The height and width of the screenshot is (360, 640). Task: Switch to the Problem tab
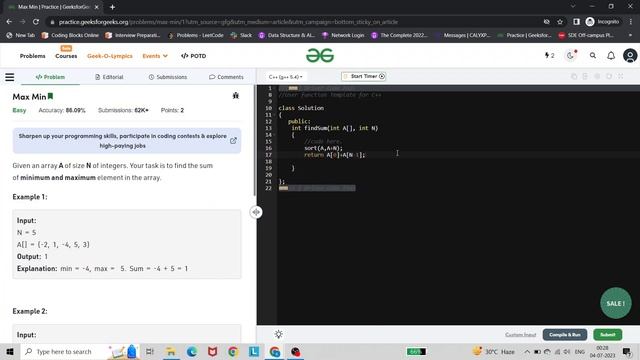click(x=50, y=77)
